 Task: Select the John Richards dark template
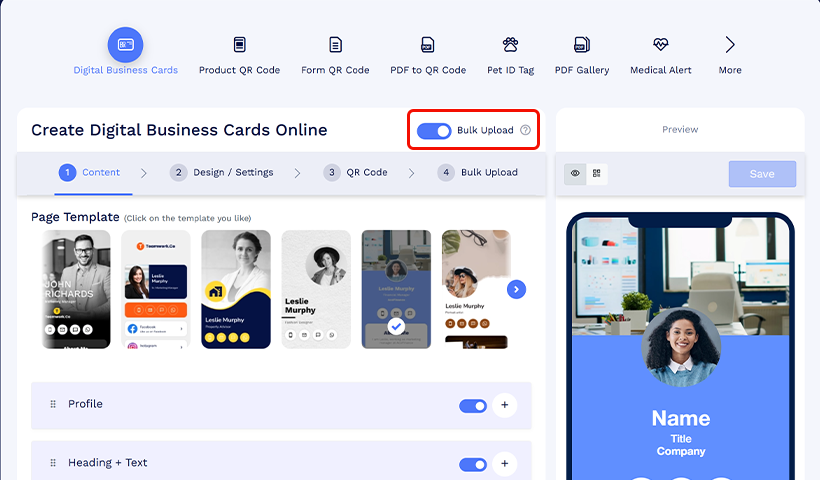(76, 289)
